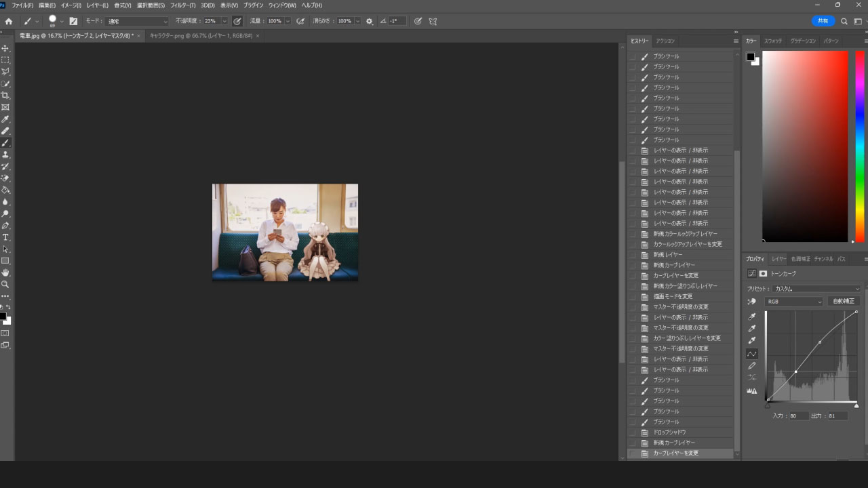Select the Blur tool

click(x=5, y=202)
